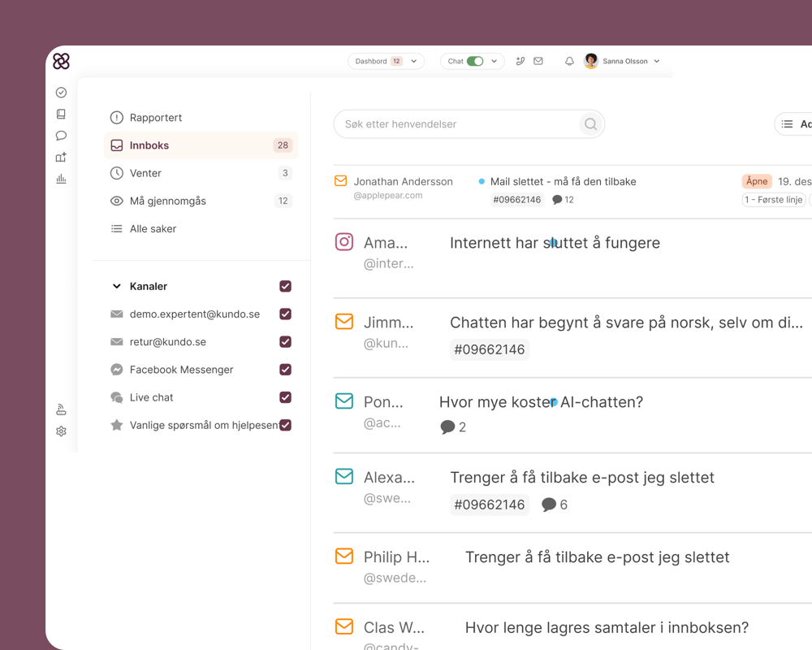
Task: Open the checkmark tasks icon in sidebar
Action: (x=61, y=93)
